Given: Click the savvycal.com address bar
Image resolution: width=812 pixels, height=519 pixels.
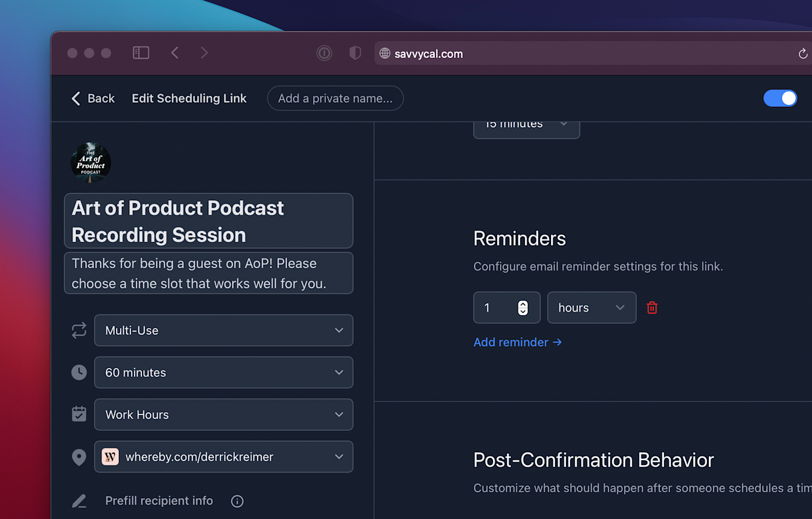Looking at the screenshot, I should [x=592, y=53].
